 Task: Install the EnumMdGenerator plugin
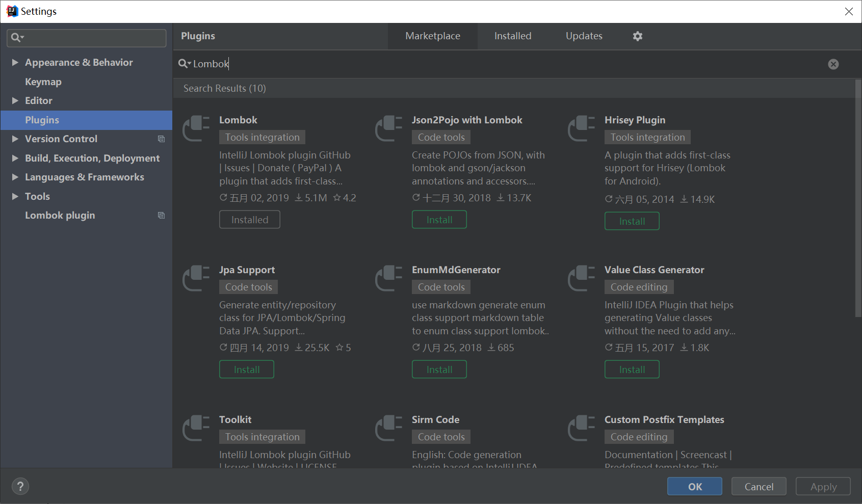(x=439, y=369)
